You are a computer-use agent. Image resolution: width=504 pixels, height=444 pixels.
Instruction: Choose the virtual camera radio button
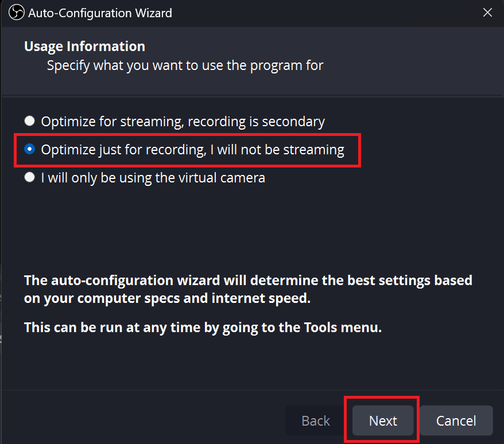pos(29,178)
